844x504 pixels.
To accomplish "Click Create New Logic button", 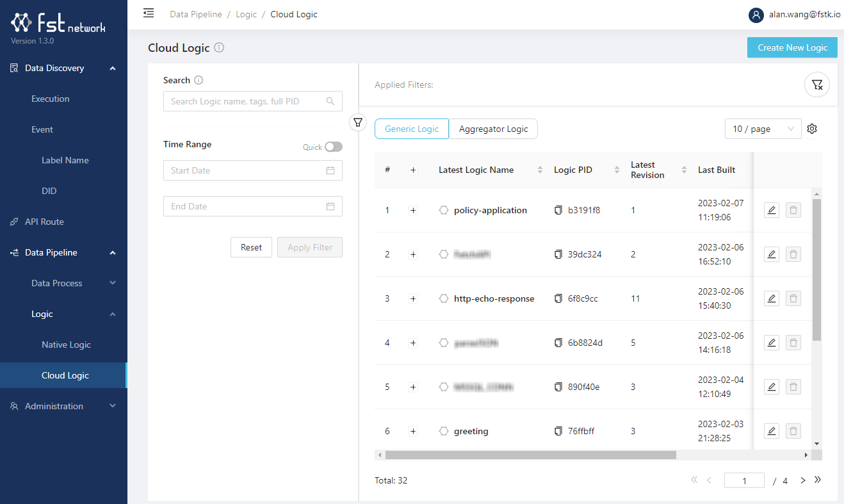I will pyautogui.click(x=792, y=47).
